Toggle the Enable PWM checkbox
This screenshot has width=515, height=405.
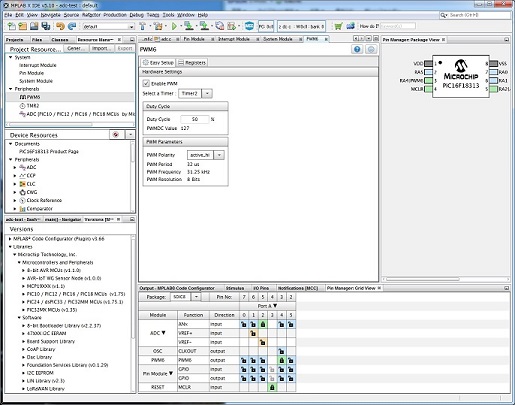146,83
